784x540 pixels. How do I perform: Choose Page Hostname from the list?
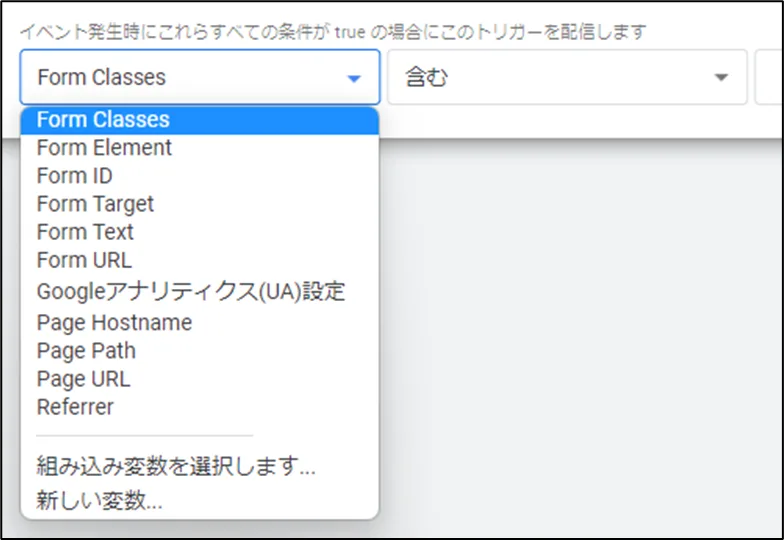click(114, 323)
